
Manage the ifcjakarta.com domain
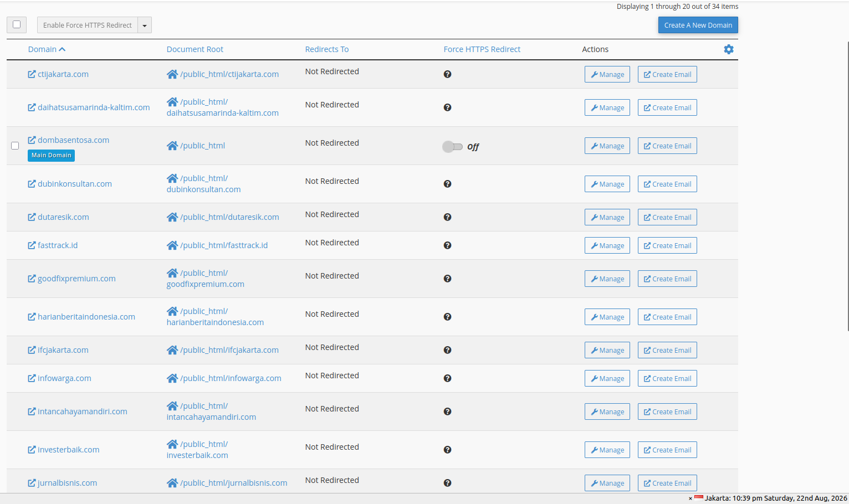point(607,350)
